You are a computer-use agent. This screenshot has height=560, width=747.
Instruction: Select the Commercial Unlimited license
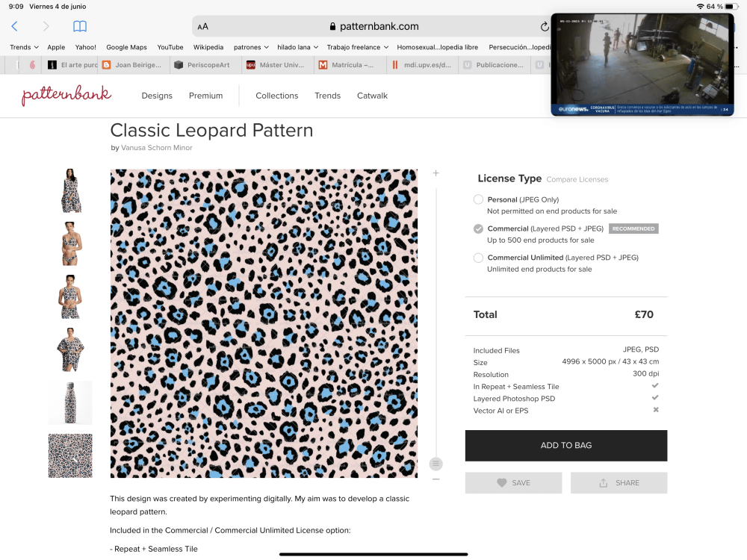click(x=478, y=258)
